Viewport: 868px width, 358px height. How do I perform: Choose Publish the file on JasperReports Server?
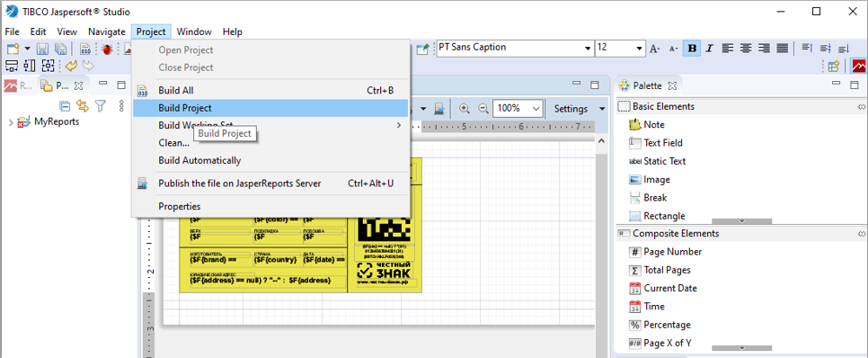pos(270,183)
